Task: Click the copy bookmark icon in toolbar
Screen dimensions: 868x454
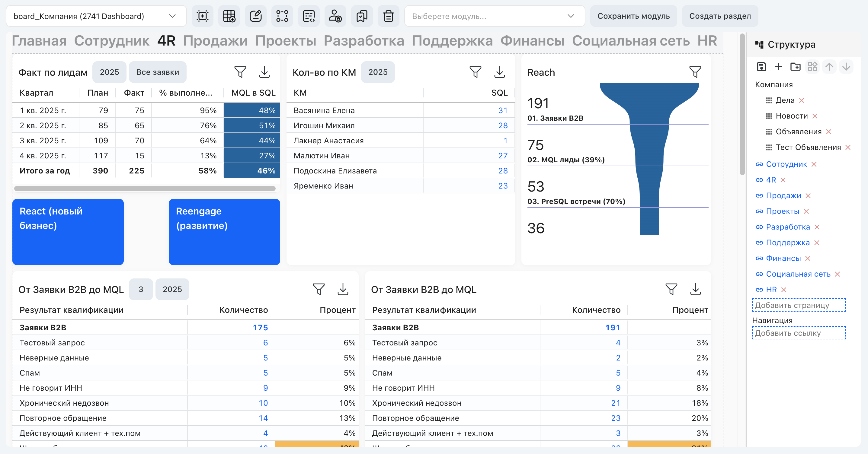Action: pyautogui.click(x=362, y=16)
